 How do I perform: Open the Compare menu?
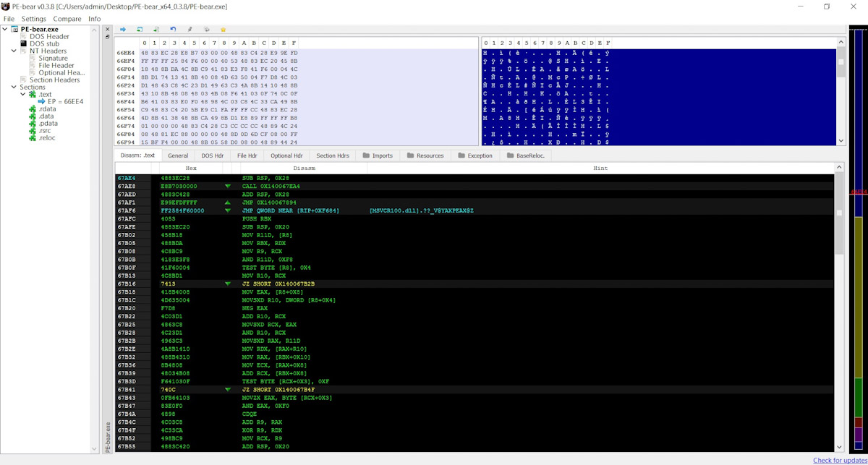pos(67,19)
